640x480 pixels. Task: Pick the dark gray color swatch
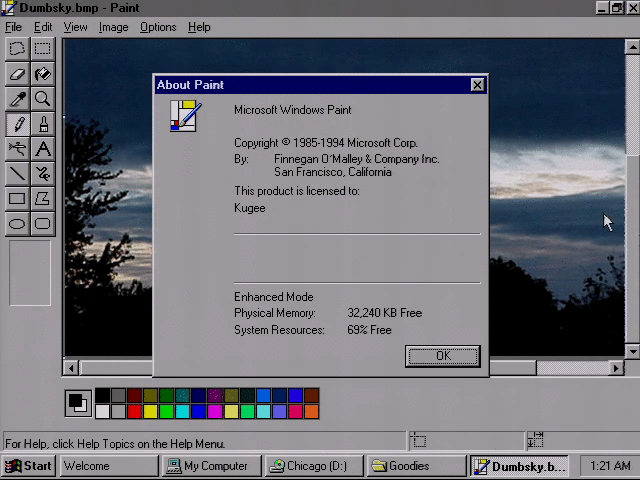pos(118,396)
